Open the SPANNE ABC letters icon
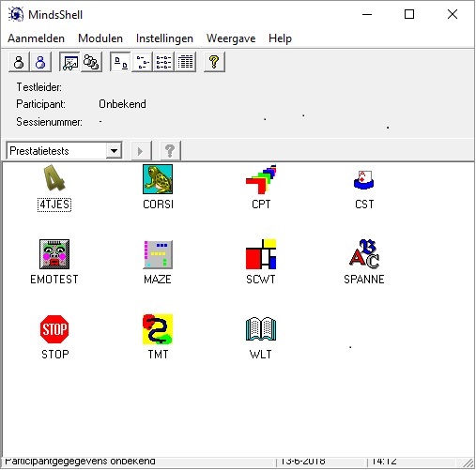This screenshot has height=470, width=476. (x=364, y=253)
